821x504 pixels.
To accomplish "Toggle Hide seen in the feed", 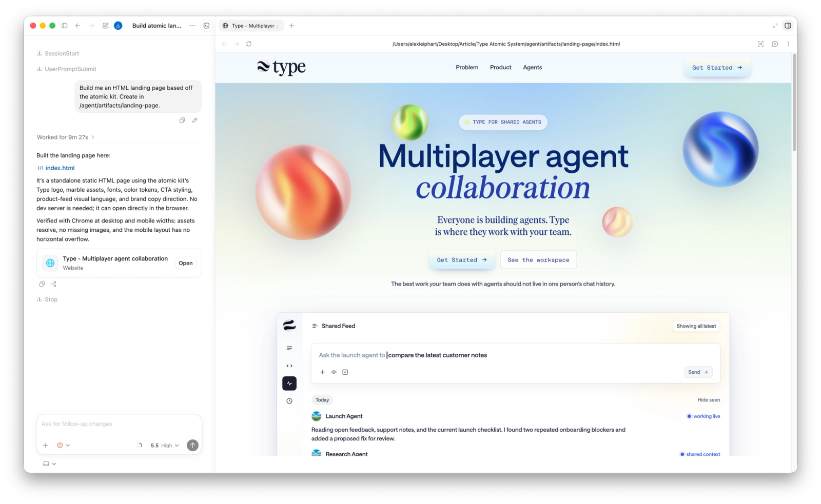I will [709, 400].
